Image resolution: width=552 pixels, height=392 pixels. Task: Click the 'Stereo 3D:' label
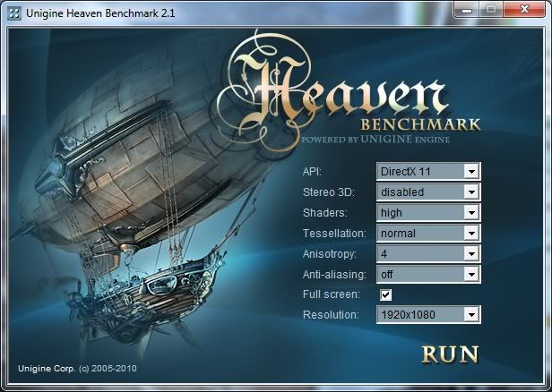click(329, 192)
